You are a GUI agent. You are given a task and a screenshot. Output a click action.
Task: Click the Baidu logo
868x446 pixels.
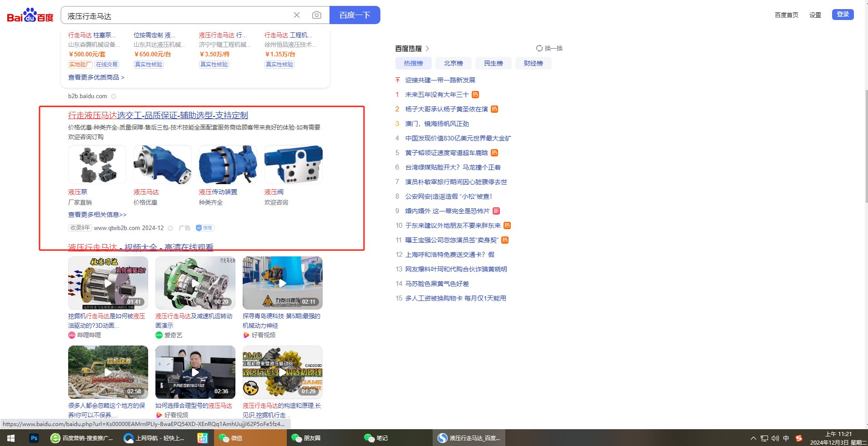(x=30, y=15)
